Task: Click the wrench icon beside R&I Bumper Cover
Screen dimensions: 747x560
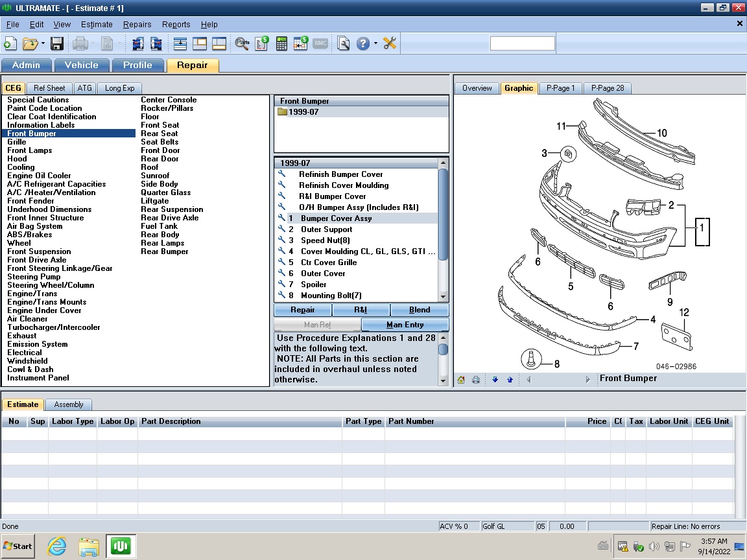Action: coord(281,196)
